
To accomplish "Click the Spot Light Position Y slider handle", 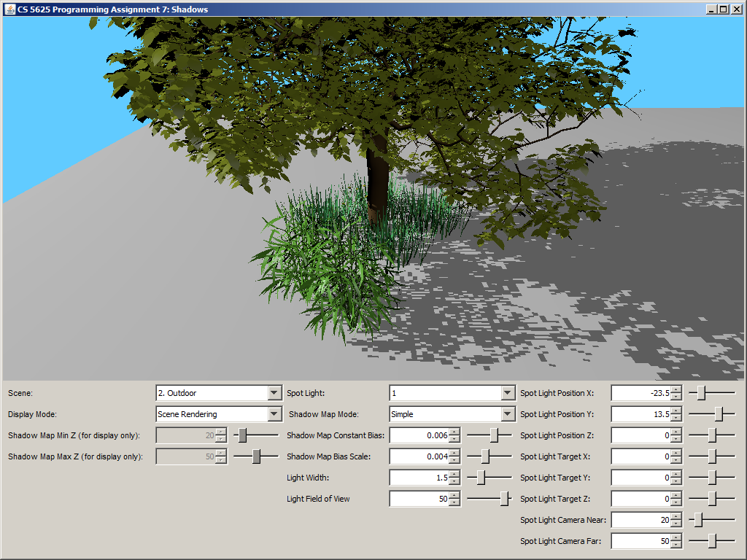I will (x=719, y=414).
